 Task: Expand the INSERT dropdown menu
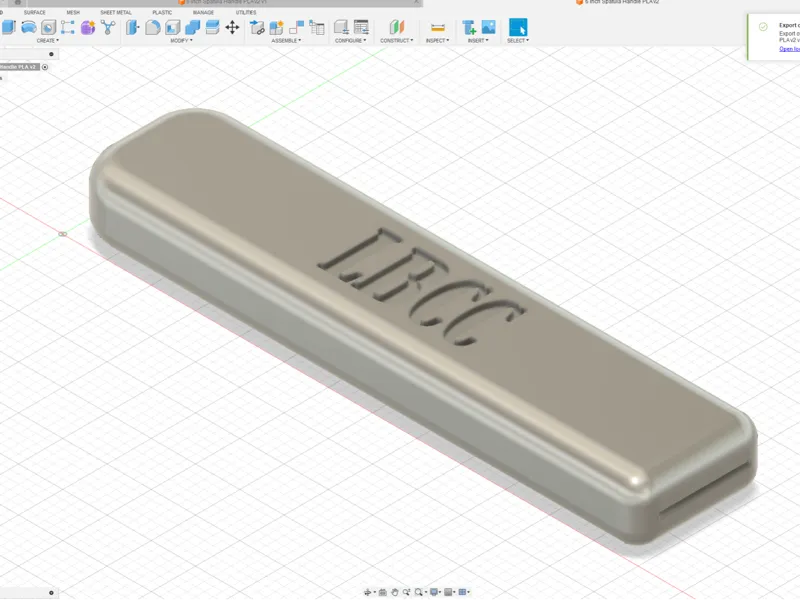(478, 40)
